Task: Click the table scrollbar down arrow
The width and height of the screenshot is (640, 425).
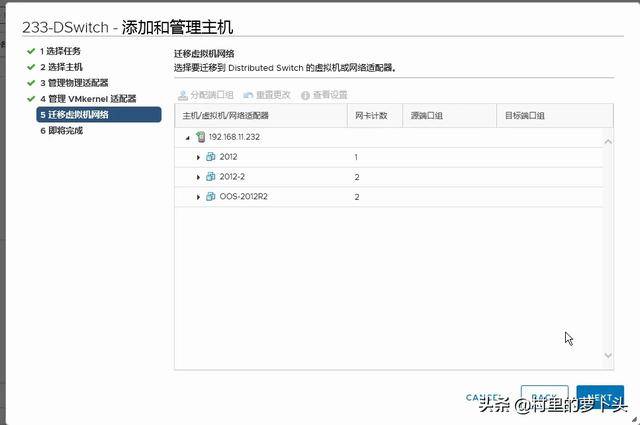Action: coord(607,355)
